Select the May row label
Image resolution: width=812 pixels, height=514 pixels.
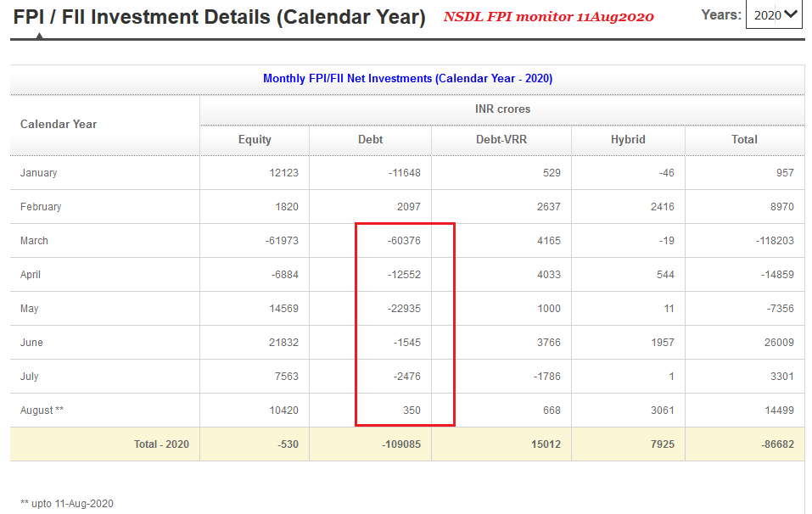click(29, 309)
